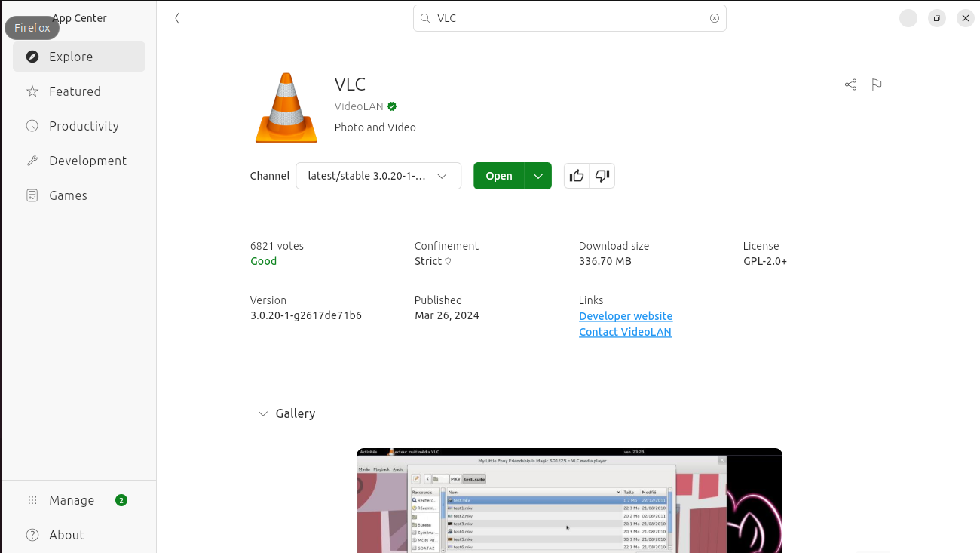The width and height of the screenshot is (980, 553).
Task: Clear the VLC search text
Action: [714, 18]
